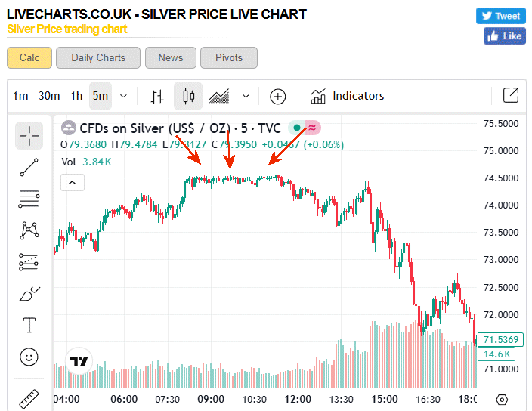Click the Tweet button
This screenshot has width=532, height=411.
pos(500,16)
